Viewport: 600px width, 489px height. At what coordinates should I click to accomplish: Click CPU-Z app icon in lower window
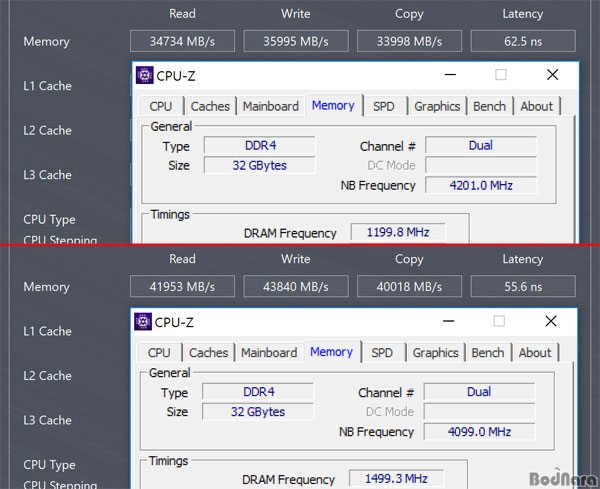pyautogui.click(x=143, y=321)
